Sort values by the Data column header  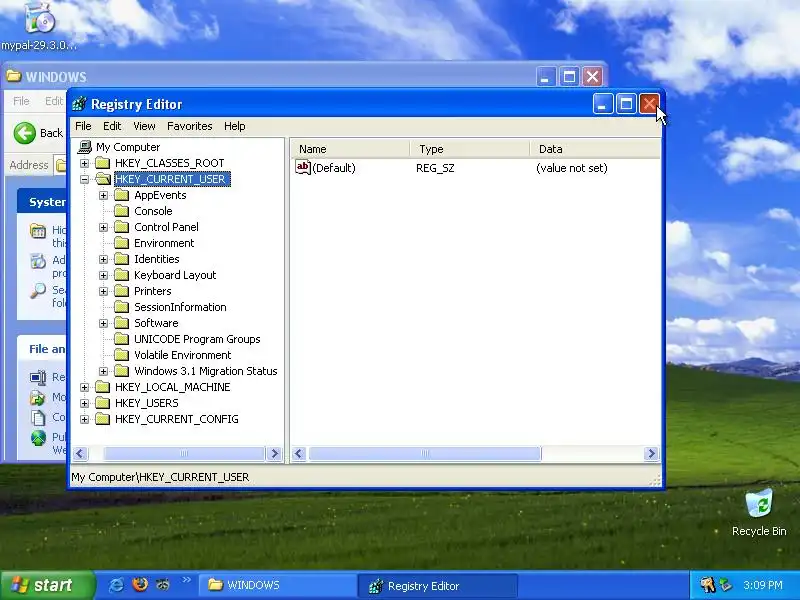[595, 149]
